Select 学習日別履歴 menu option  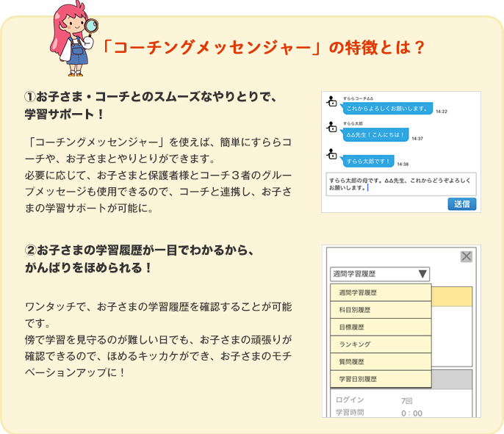pyautogui.click(x=381, y=379)
